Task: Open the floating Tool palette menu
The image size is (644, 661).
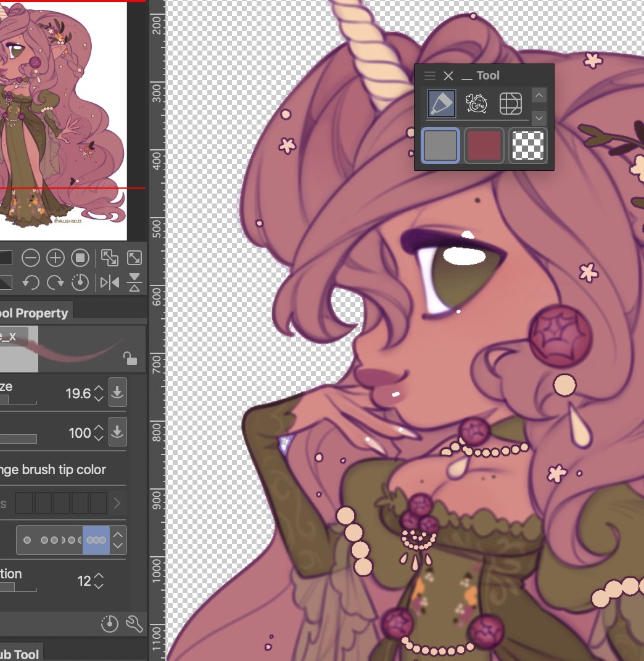Action: click(x=430, y=76)
